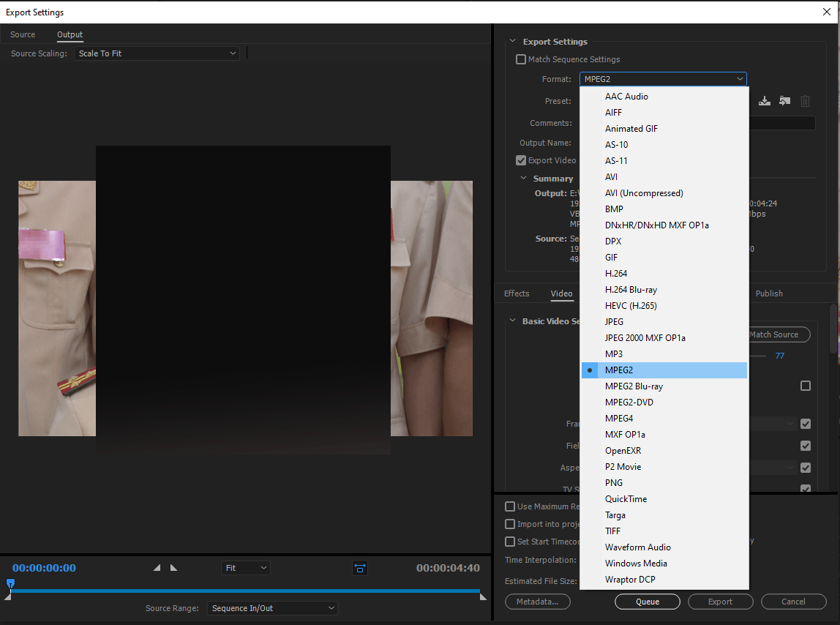840x625 pixels.
Task: Collapse the Export Settings section
Action: click(x=513, y=41)
